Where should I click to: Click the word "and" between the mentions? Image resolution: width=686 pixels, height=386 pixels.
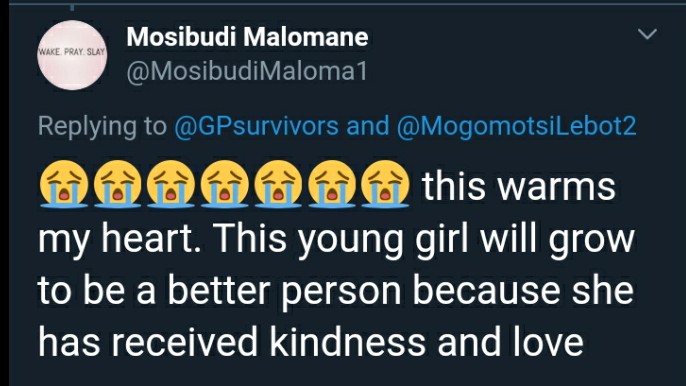click(368, 126)
